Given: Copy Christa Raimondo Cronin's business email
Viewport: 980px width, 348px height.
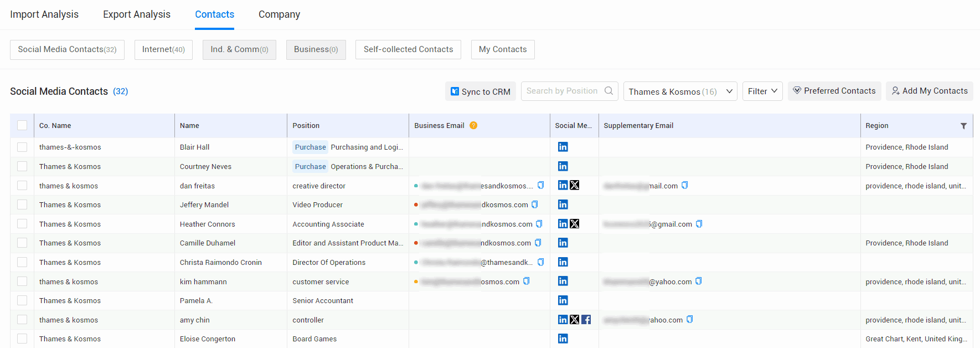Looking at the screenshot, I should [x=541, y=262].
